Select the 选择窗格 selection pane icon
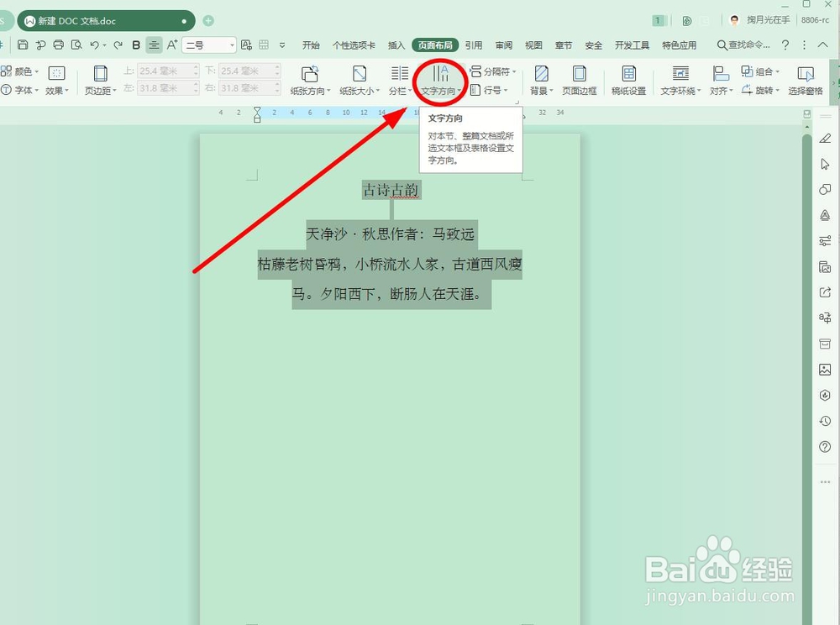Screen dimensions: 840x625 (805, 79)
